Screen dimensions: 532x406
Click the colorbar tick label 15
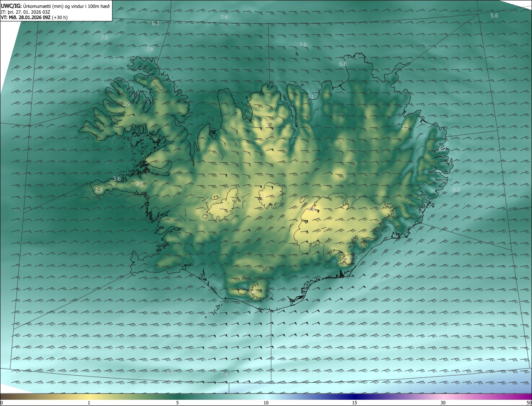(x=355, y=403)
